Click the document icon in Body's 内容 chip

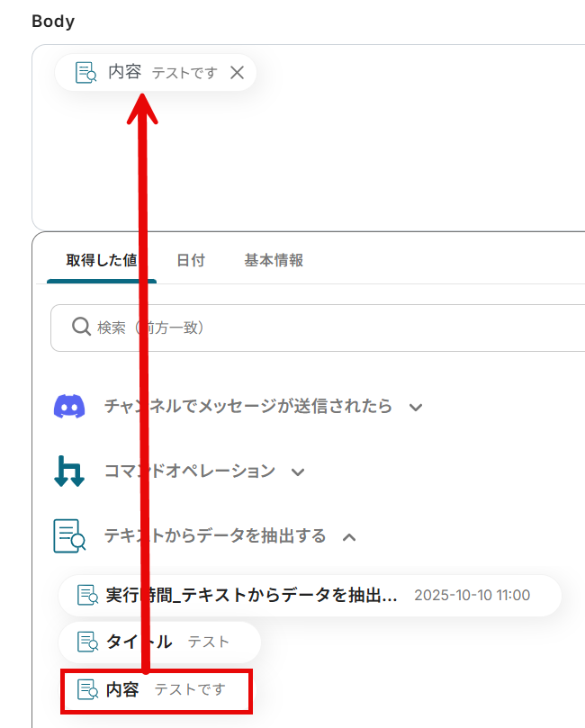[x=85, y=72]
